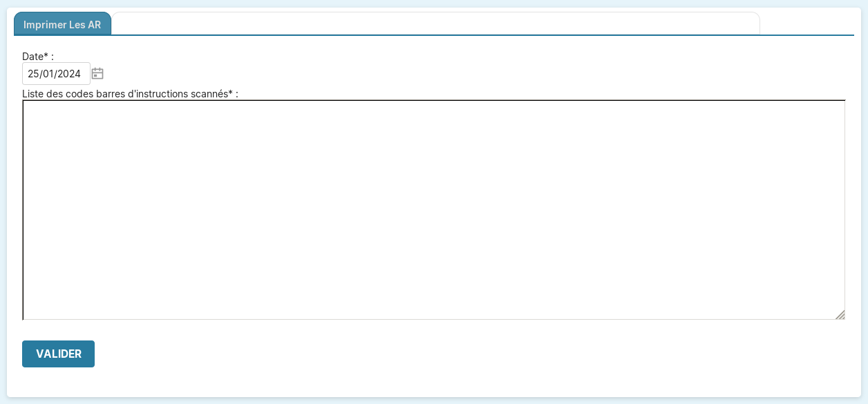Place cursor on the year 2024 in date

(70, 74)
